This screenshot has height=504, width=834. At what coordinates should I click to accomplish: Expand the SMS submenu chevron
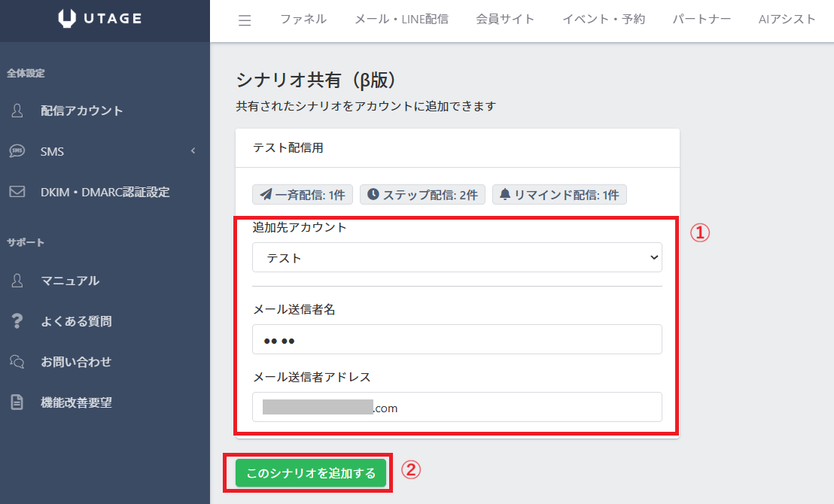pyautogui.click(x=193, y=151)
